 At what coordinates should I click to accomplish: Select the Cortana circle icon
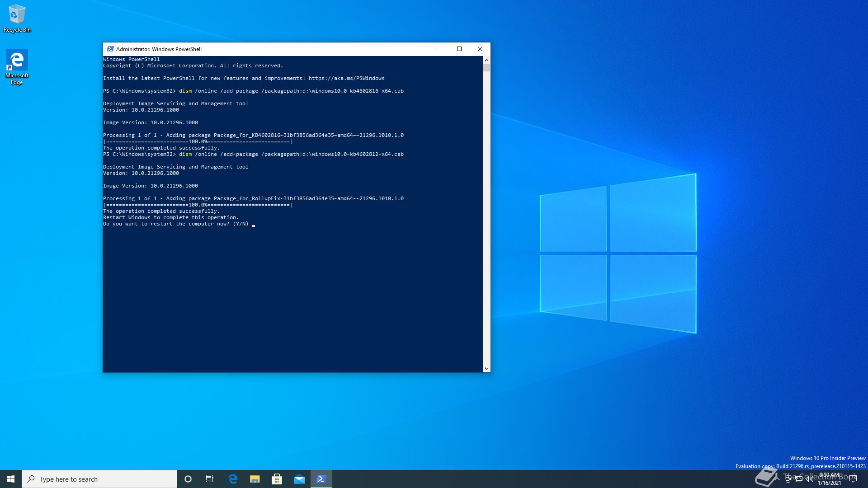pos(188,479)
